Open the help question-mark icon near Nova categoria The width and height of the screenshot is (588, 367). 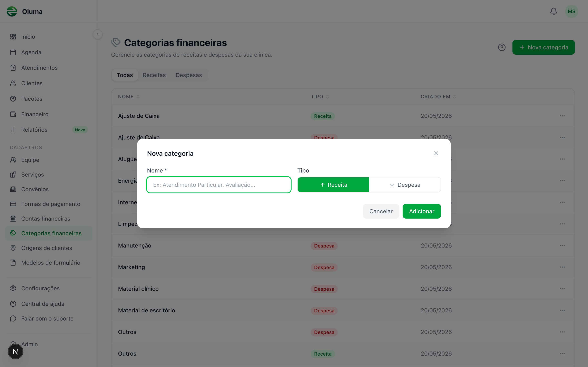point(501,47)
